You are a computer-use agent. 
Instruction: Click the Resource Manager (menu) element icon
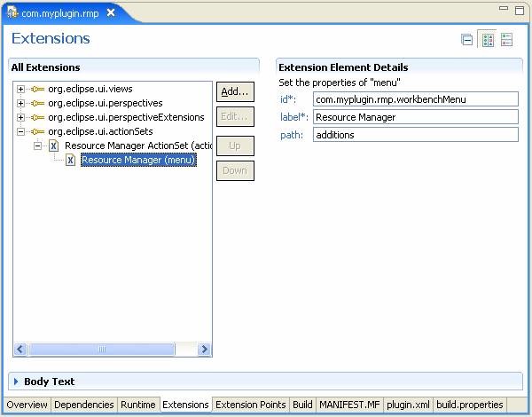[70, 160]
